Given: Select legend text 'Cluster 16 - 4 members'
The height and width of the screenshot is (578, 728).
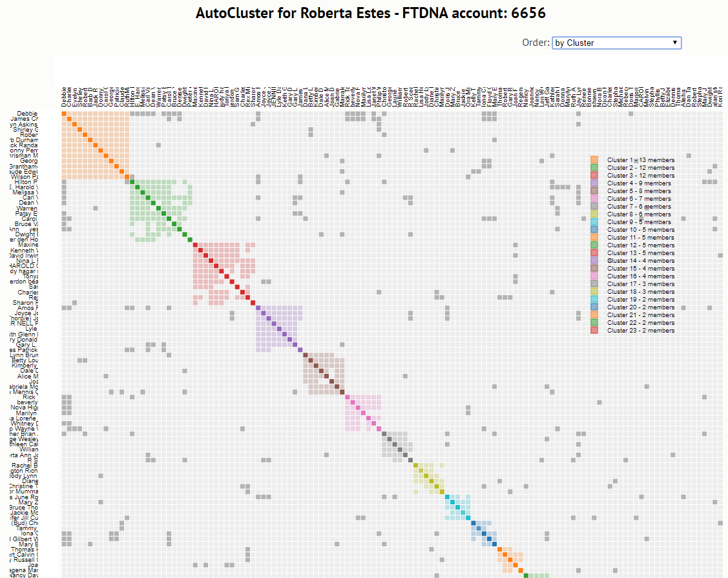Looking at the screenshot, I should 641,276.
